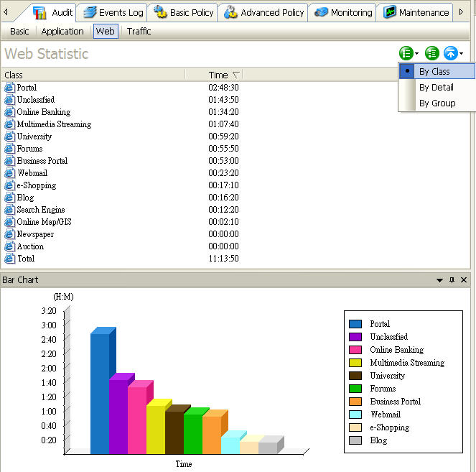Click the Blog row icon
The width and height of the screenshot is (476, 472).
tap(9, 198)
